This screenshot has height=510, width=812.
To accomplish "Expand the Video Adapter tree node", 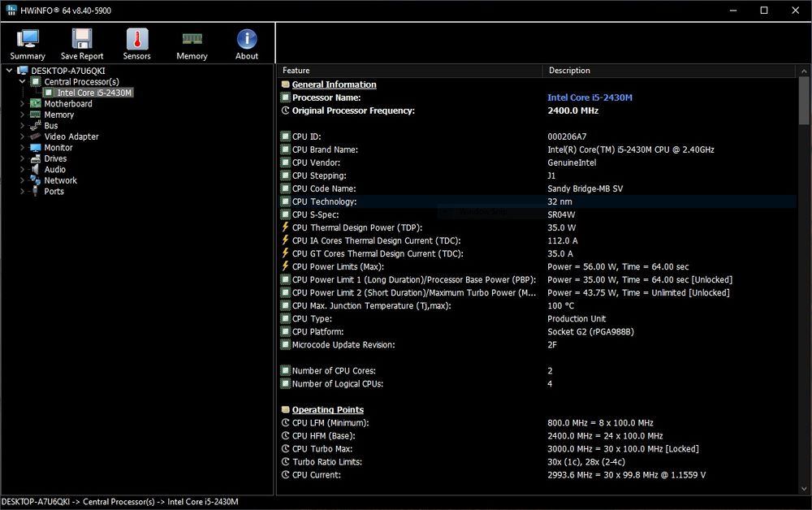I will point(22,136).
